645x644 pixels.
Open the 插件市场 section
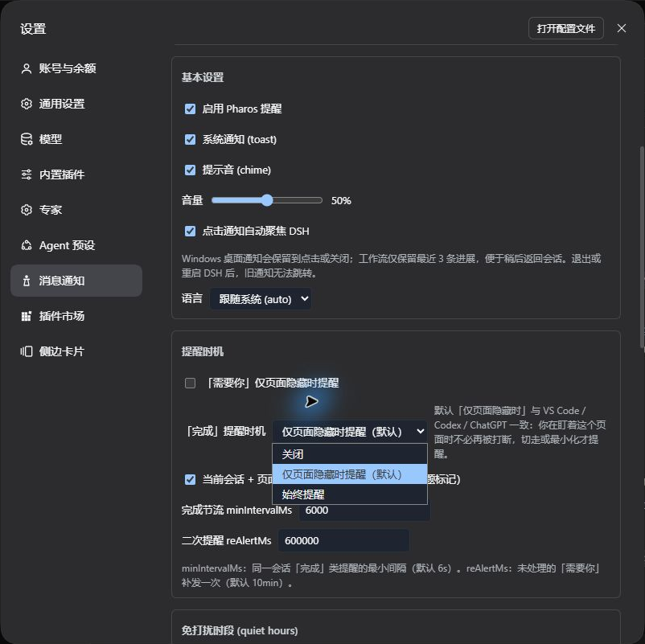76,316
